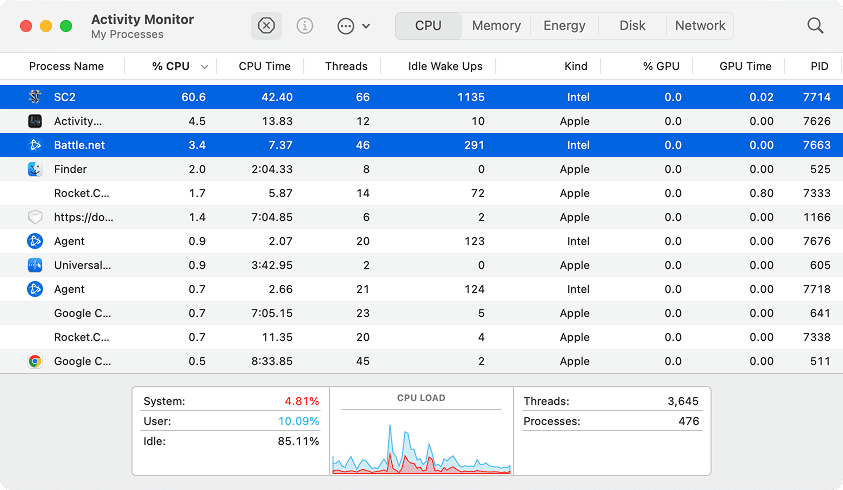Viewport: 843px width, 490px height.
Task: Sort by Kind column header
Action: click(x=576, y=66)
